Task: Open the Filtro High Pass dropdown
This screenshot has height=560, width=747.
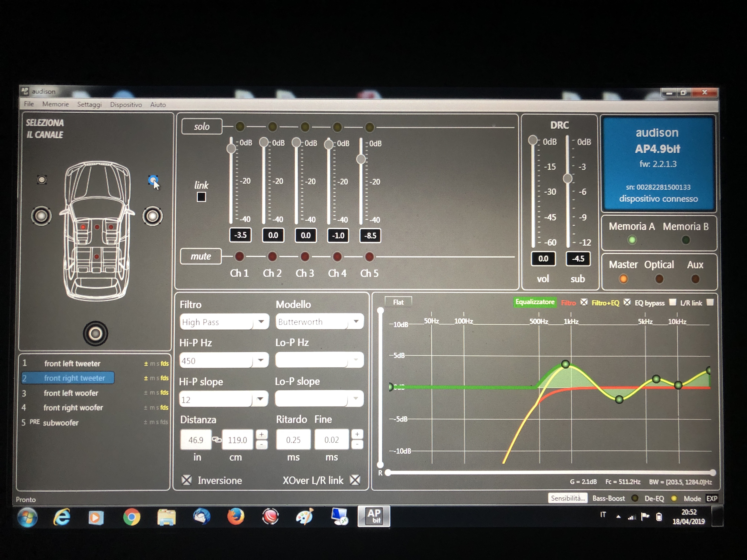Action: 224,322
